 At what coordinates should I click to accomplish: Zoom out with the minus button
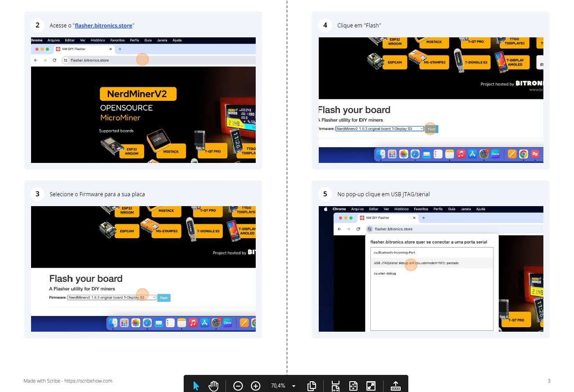pos(238,386)
